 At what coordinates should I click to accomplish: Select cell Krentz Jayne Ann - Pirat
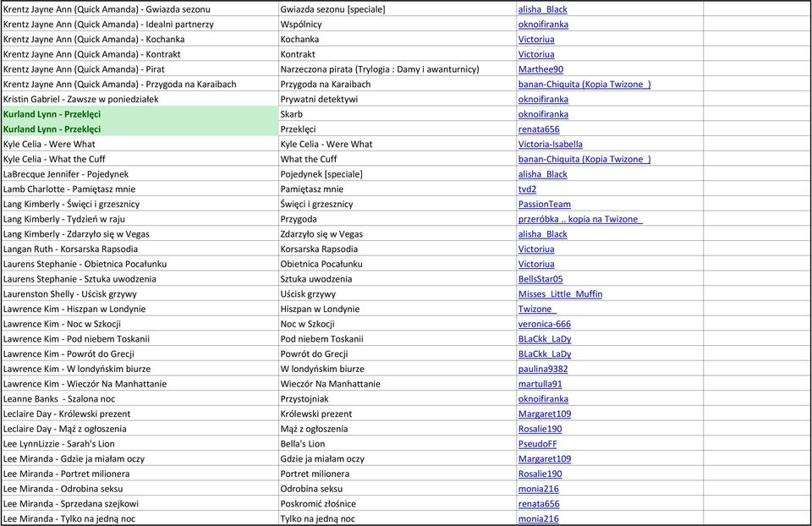[x=140, y=69]
